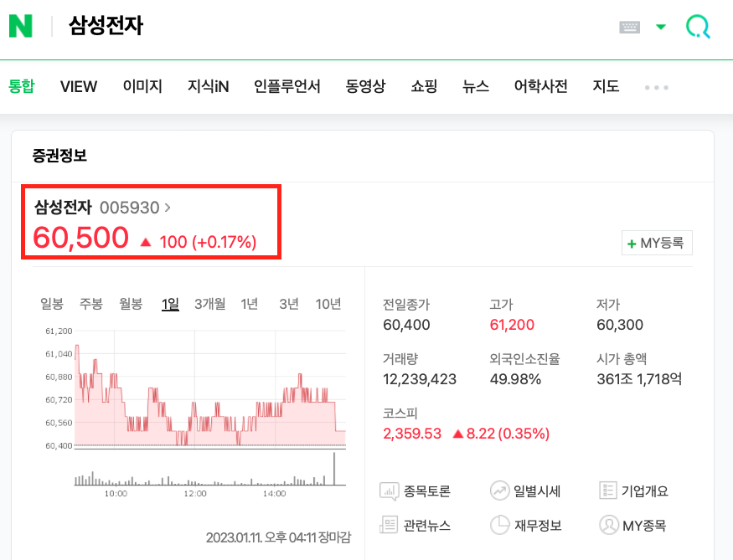
Task: Switch to the 동영상 tab
Action: tap(365, 86)
